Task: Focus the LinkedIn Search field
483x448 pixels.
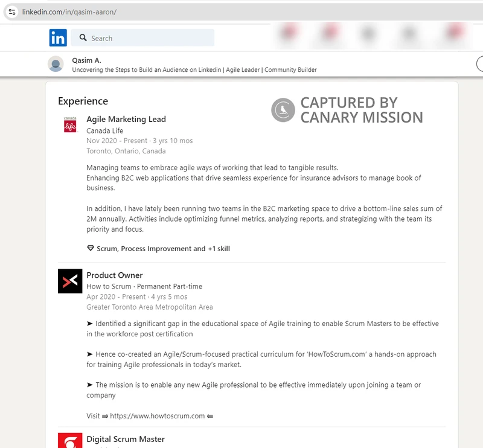Action: pos(142,37)
